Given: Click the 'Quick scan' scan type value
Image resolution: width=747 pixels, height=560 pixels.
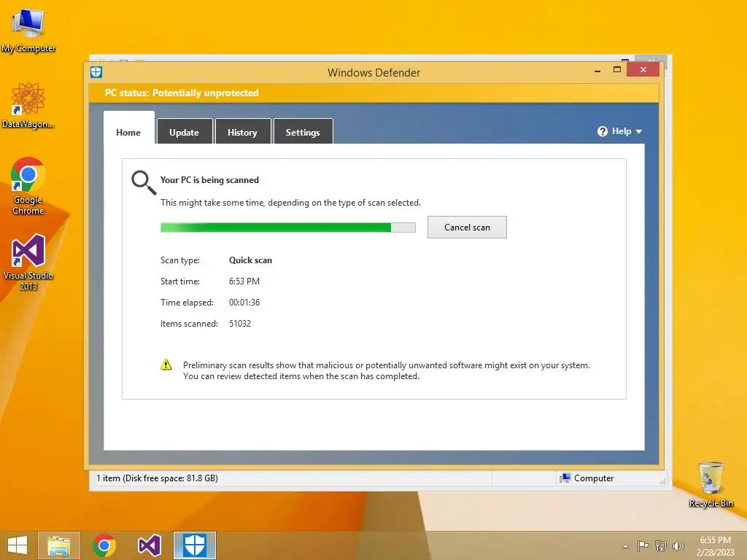Looking at the screenshot, I should tap(251, 260).
